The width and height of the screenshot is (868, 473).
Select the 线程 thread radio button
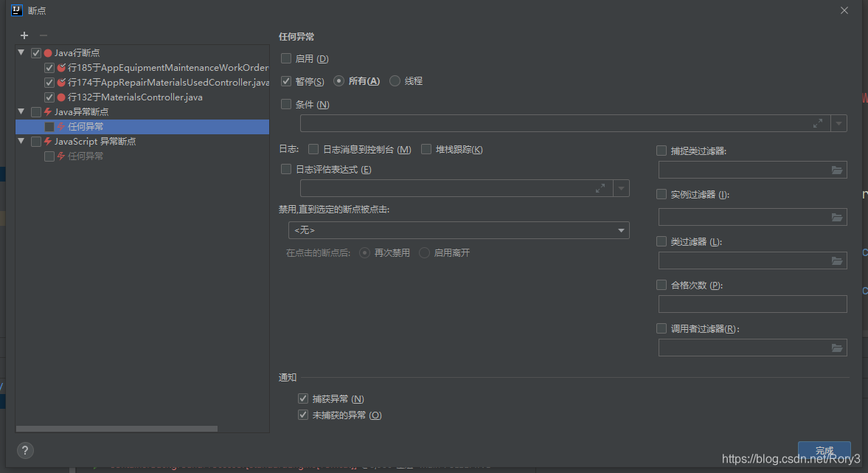coord(395,81)
